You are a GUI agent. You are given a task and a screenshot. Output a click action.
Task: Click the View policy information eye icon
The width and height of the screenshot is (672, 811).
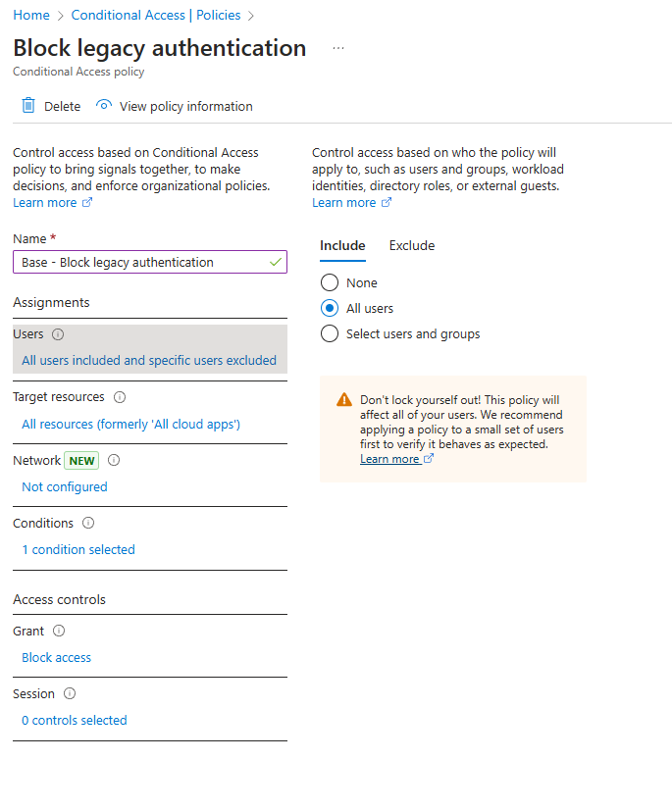pos(104,105)
